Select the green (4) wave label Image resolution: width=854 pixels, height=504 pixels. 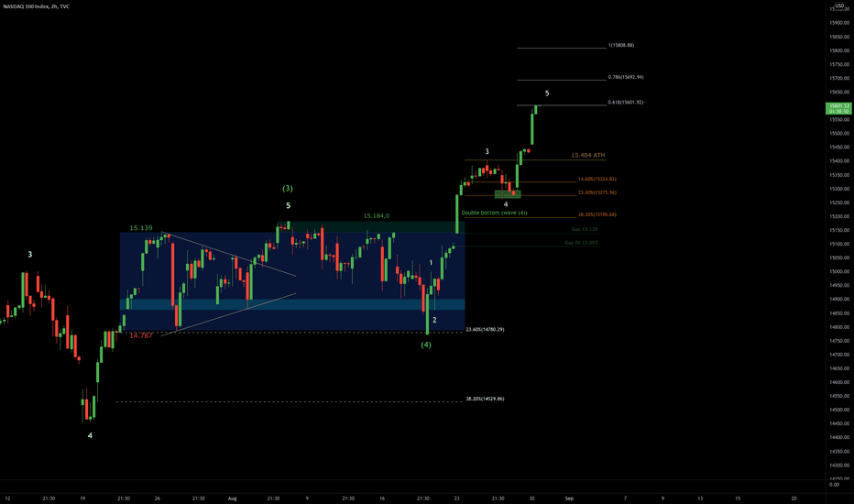tap(426, 345)
